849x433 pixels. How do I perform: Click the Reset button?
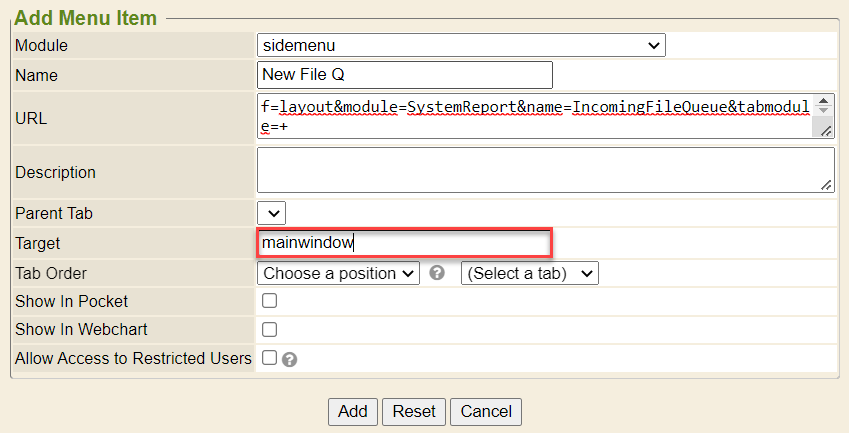pos(413,411)
